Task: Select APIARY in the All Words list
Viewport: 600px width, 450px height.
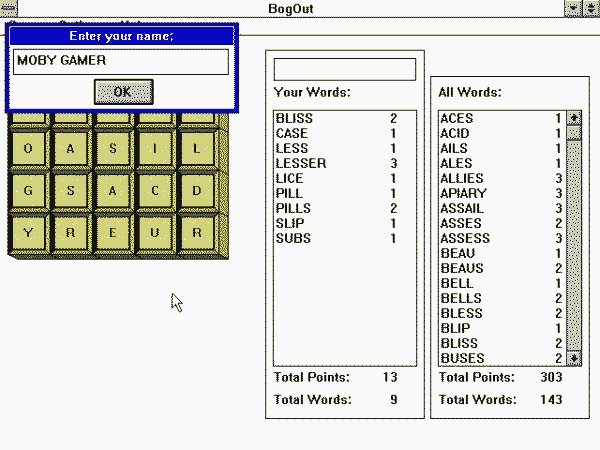Action: (461, 193)
